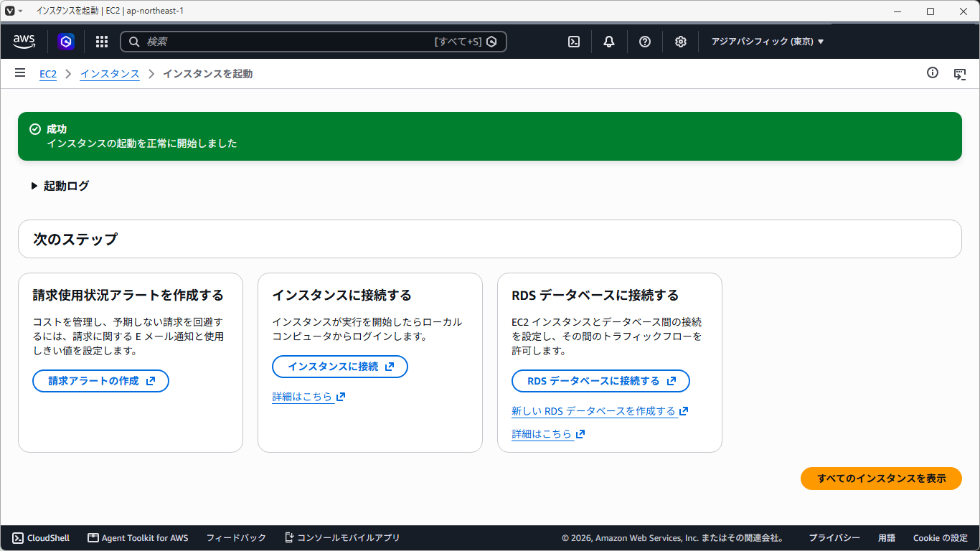Viewport: 980px width, 551px height.
Task: Click 請求アラートの作成 button
Action: (100, 381)
